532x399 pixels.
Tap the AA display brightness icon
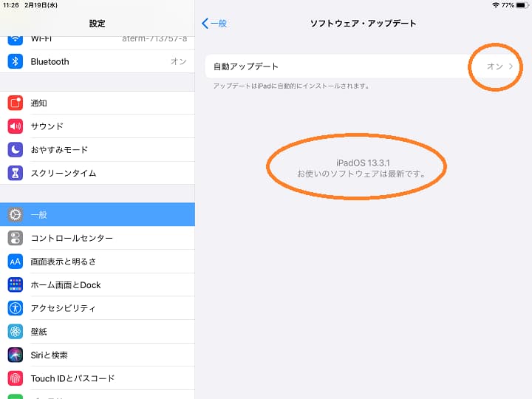click(16, 262)
